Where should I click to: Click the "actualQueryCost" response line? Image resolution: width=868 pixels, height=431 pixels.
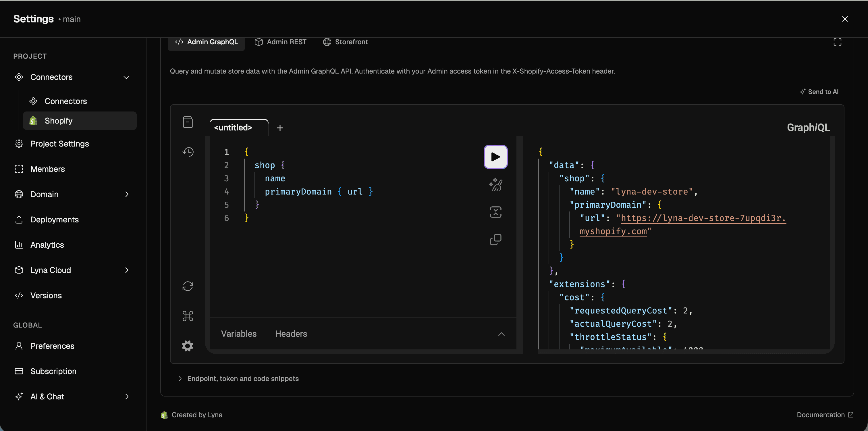[623, 324]
